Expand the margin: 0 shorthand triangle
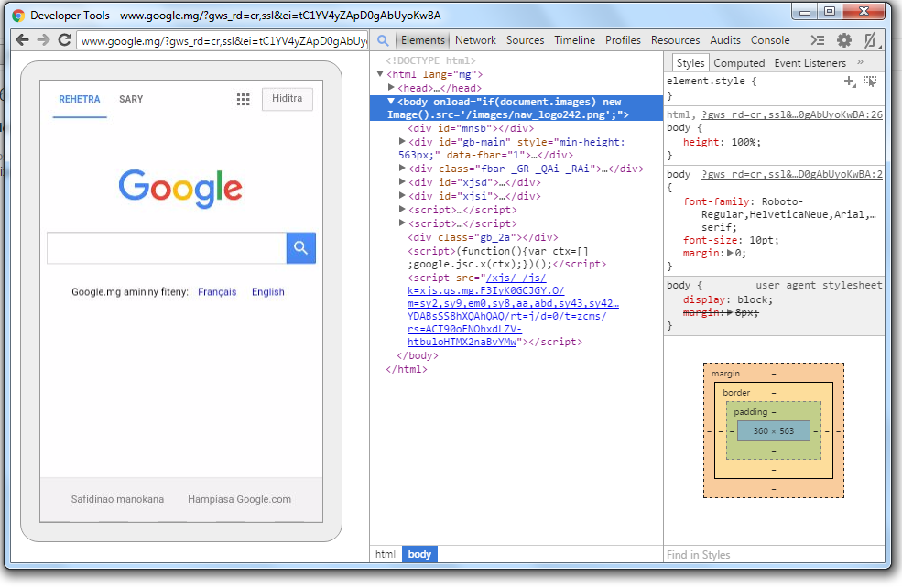Viewport: 902px width, 588px height. (x=730, y=253)
